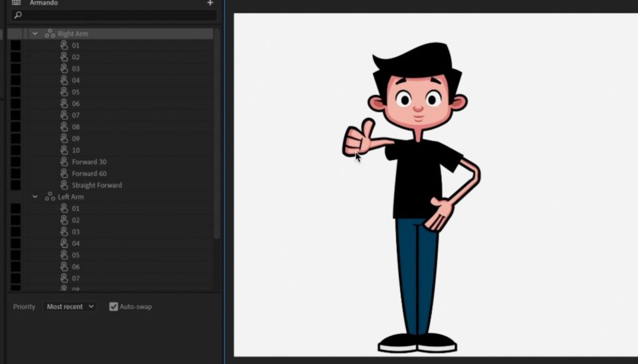The image size is (638, 364).
Task: Click the trigger icon beside Forward 60
Action: (64, 173)
